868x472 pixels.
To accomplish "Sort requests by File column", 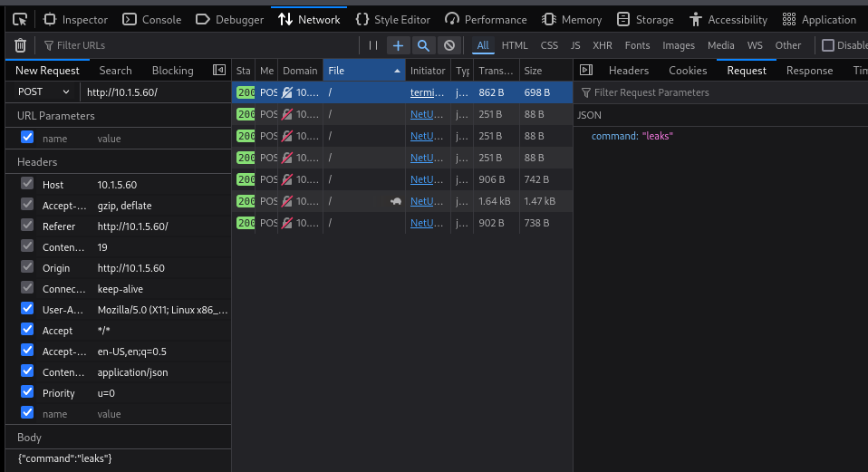I will [x=362, y=70].
